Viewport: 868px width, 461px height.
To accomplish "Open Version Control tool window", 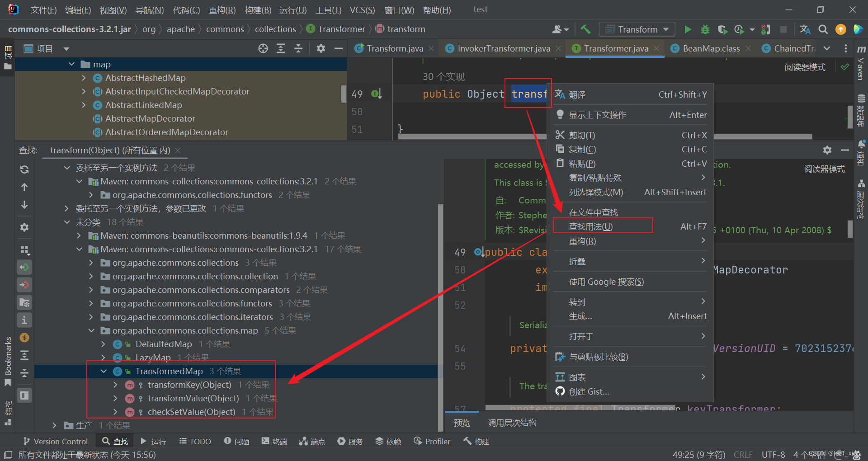I will click(56, 442).
